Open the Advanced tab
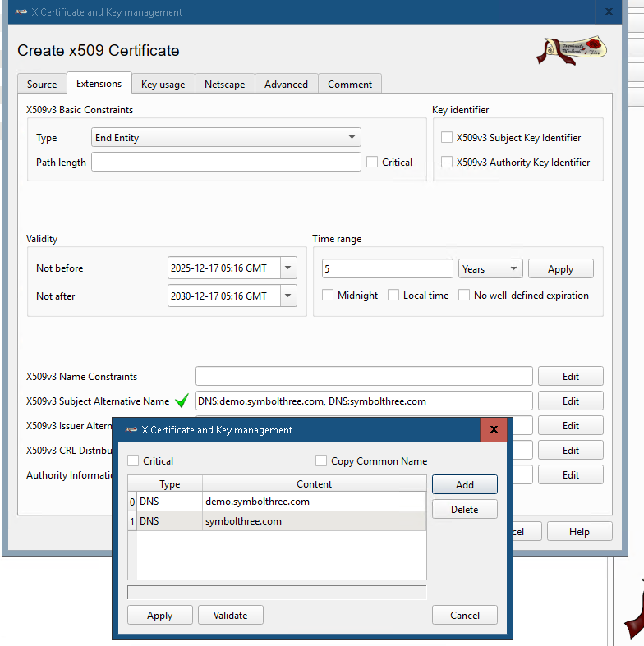The height and width of the screenshot is (646, 644). 286,84
